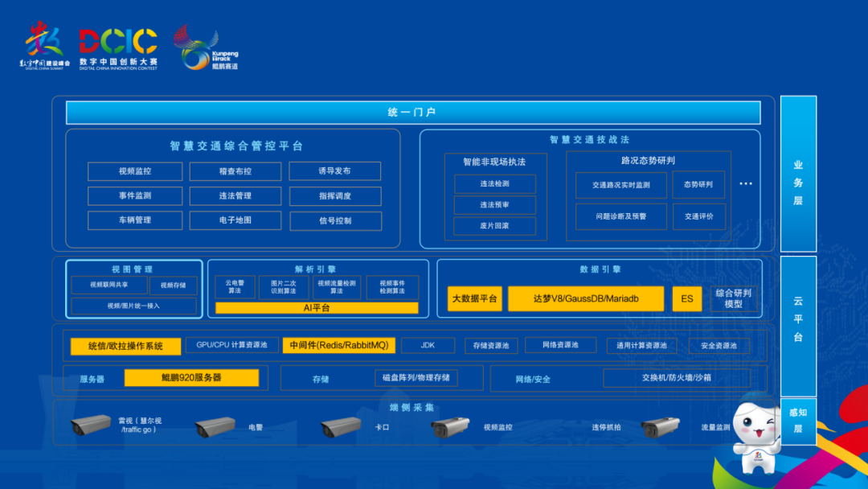Click the 信号控制 button
868x489 pixels.
tap(336, 220)
